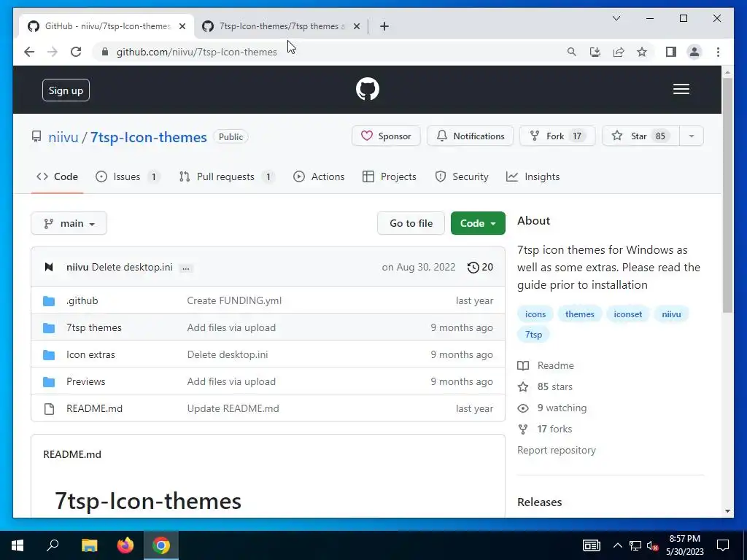Open the green Code dropdown button
Image resolution: width=747 pixels, height=560 pixels.
point(478,223)
